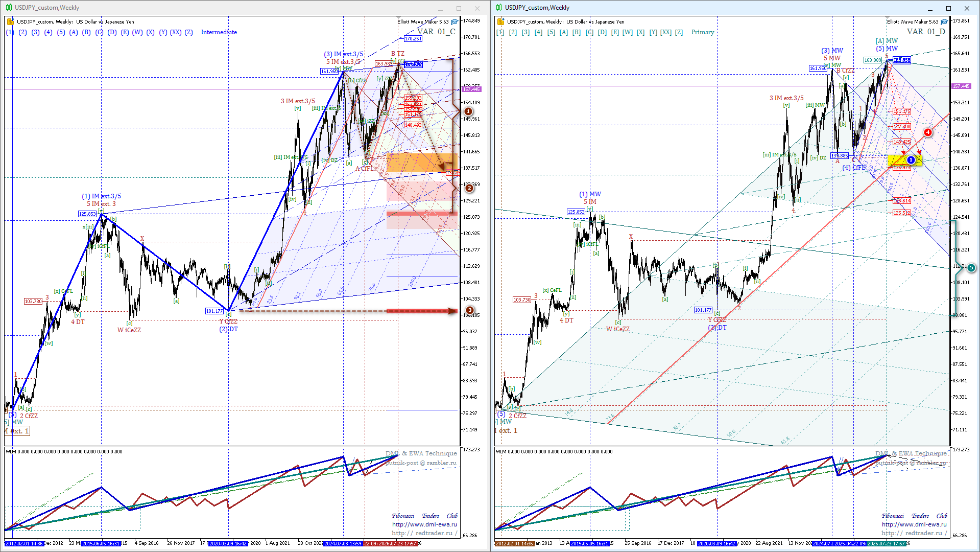The image size is (980, 552).
Task: Activate left window via its USDJPY_custom,Weekly title
Action: 47,8
